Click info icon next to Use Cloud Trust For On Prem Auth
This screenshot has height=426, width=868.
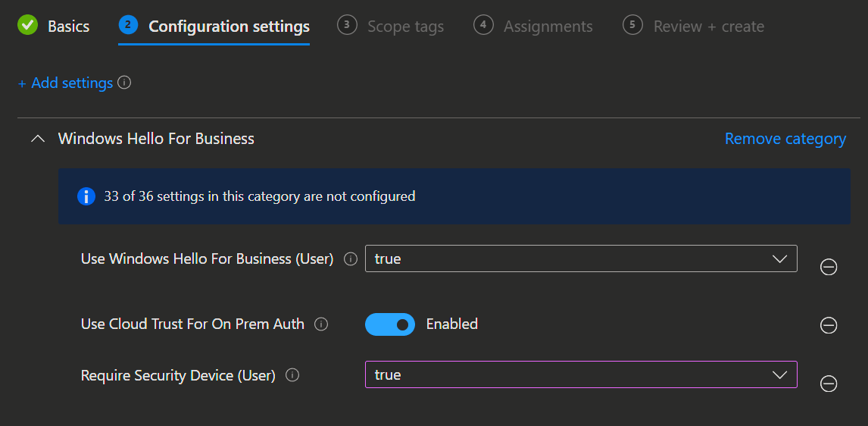click(321, 324)
